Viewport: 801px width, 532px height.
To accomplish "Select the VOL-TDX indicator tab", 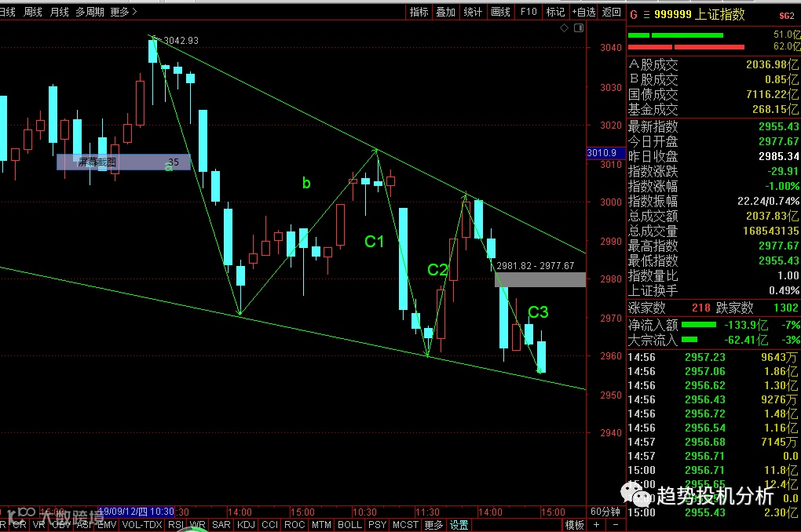I will coord(142,525).
